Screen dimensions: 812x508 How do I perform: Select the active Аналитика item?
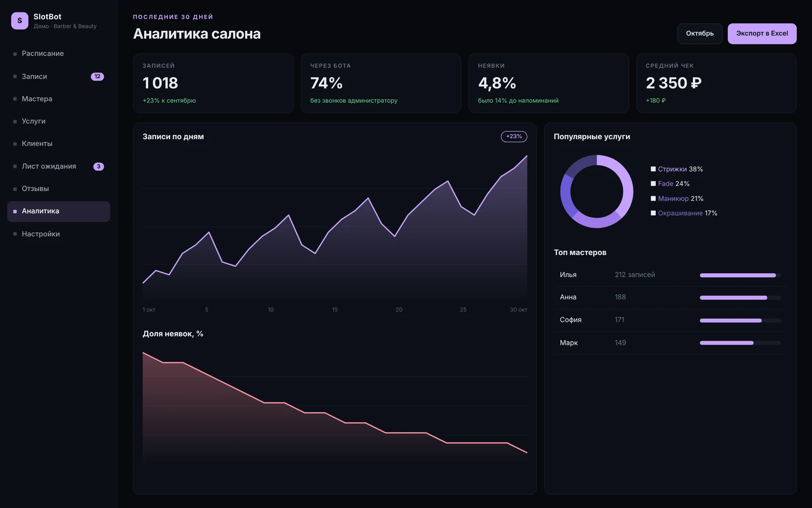click(x=58, y=211)
